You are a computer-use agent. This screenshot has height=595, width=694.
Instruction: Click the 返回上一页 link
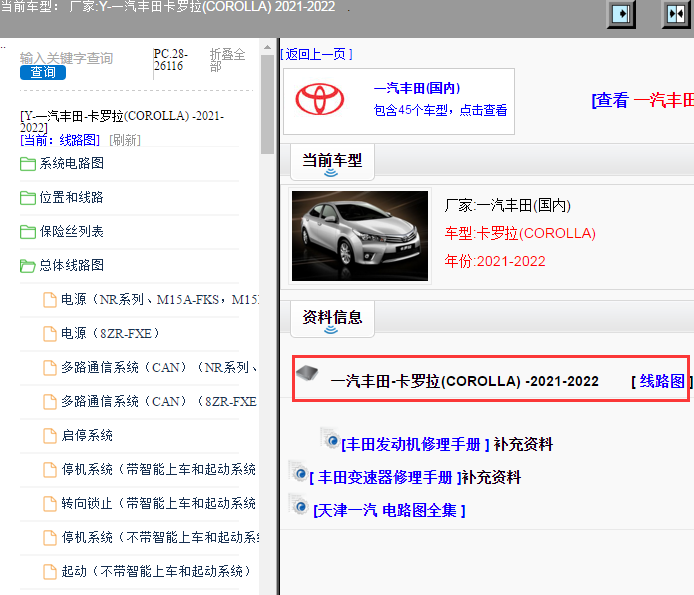316,54
